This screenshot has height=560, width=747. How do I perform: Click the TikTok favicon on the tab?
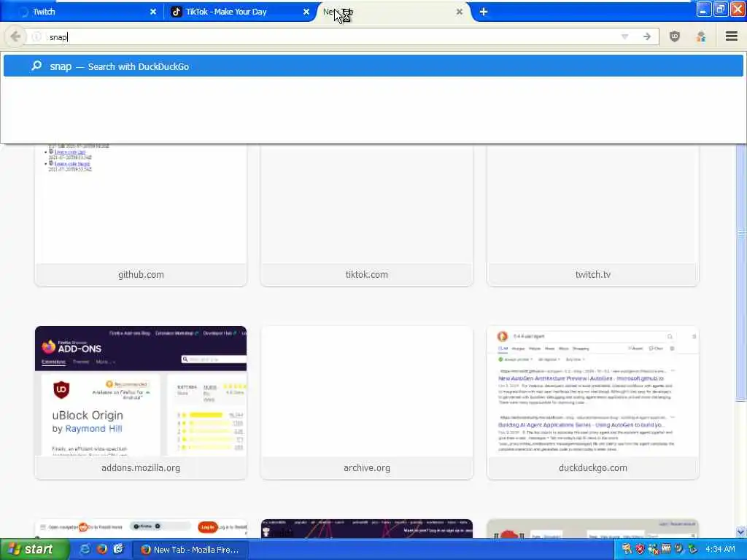click(x=177, y=12)
